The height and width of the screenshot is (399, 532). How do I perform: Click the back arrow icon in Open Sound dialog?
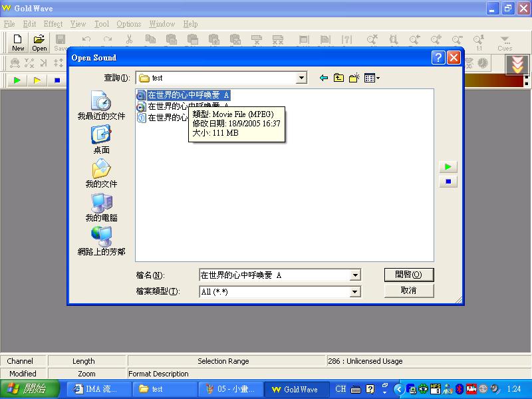(324, 78)
